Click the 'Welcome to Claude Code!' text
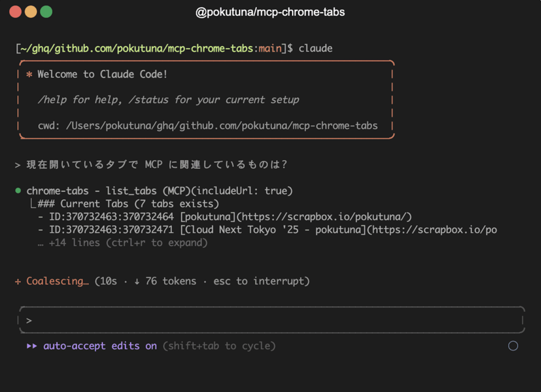The image size is (541, 392). point(102,74)
